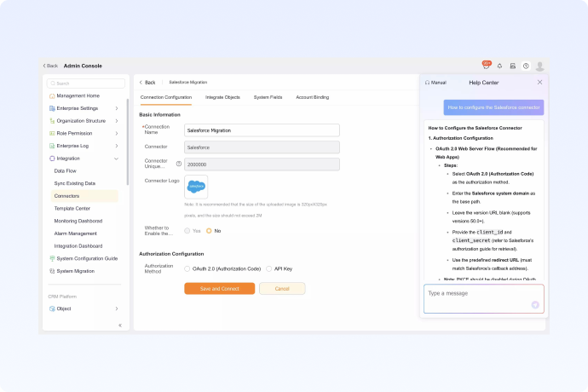Open the help question mark icon in header
This screenshot has width=588, height=392.
coord(526,66)
